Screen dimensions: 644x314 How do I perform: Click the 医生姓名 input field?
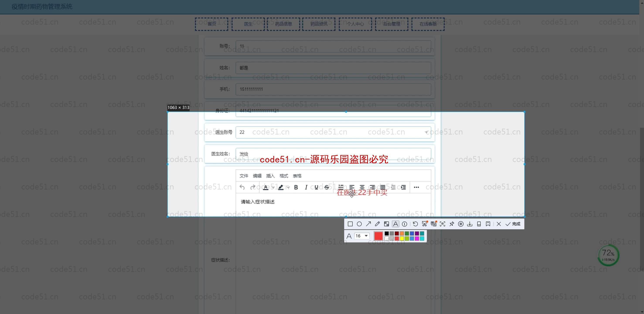(333, 154)
